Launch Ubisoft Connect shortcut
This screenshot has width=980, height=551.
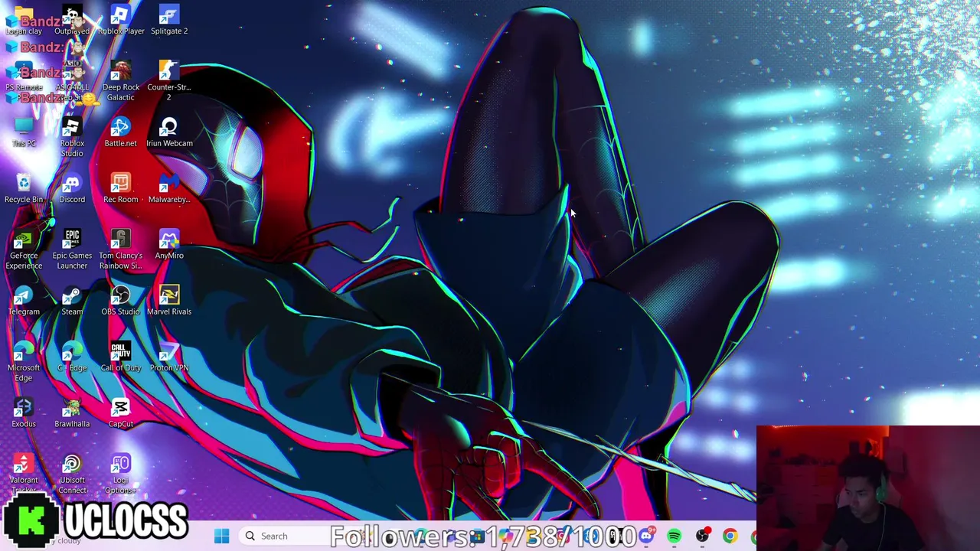[x=72, y=474]
